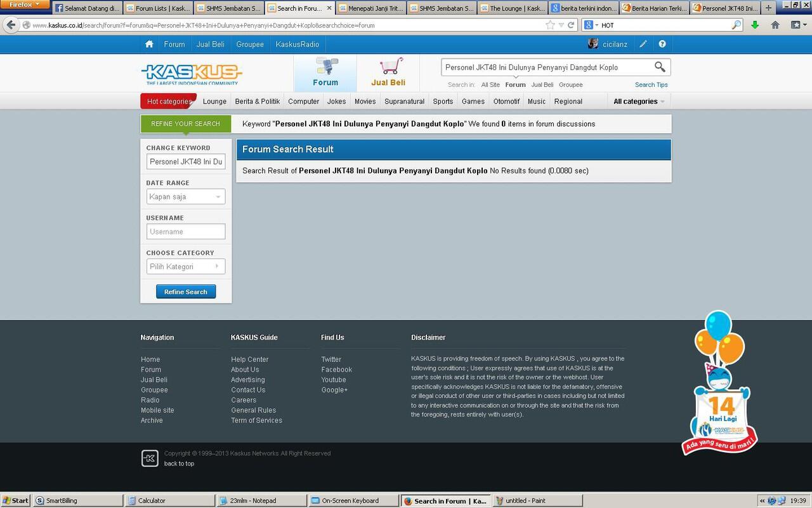Click the search magnifier in Kaskus search box
Screen dimensions: 812x508
660,67
